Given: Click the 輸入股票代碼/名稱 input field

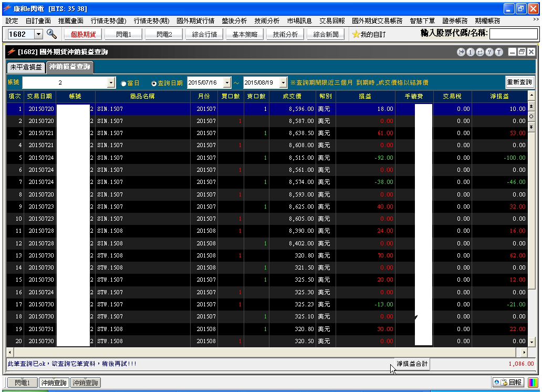Looking at the screenshot, I should (513, 34).
